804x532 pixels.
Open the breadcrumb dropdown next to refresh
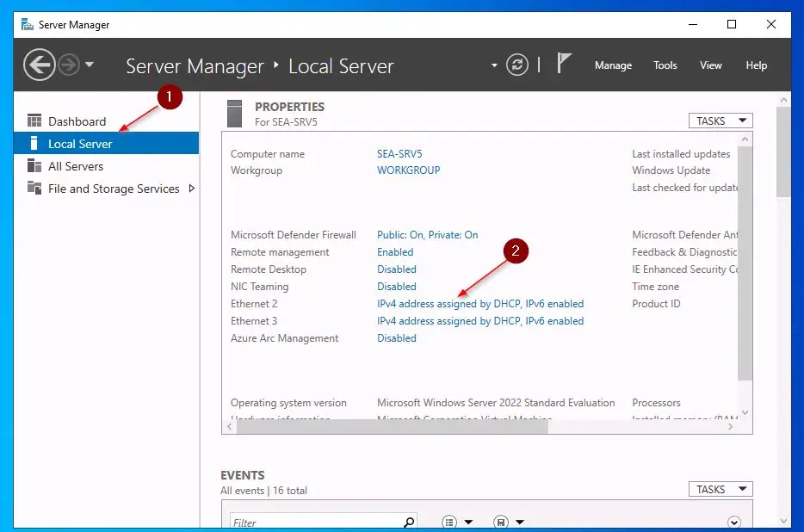coord(494,65)
